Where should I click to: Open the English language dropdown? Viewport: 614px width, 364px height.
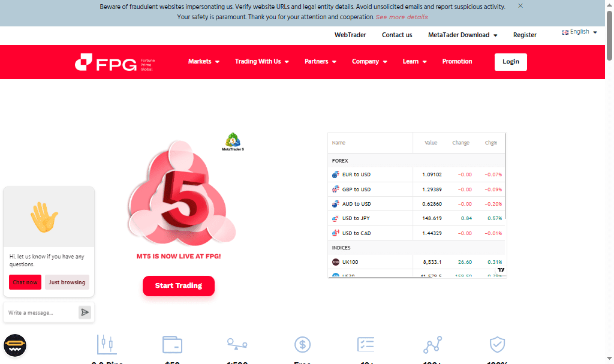click(x=579, y=32)
